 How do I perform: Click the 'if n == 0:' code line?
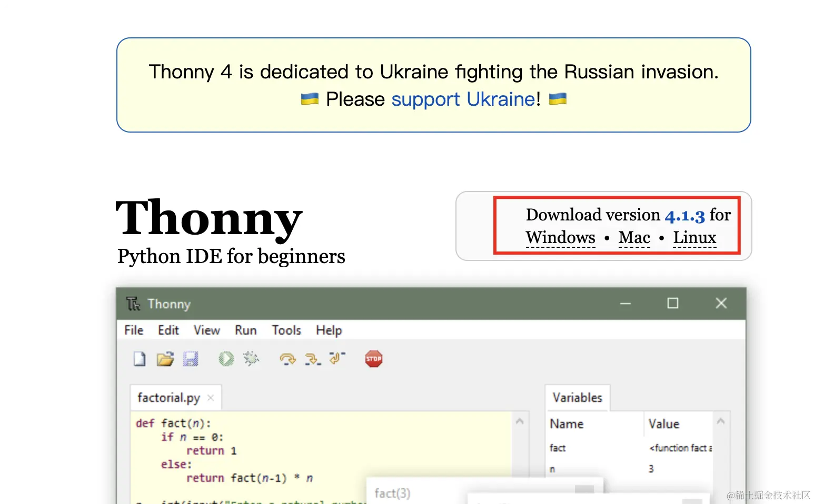point(192,437)
